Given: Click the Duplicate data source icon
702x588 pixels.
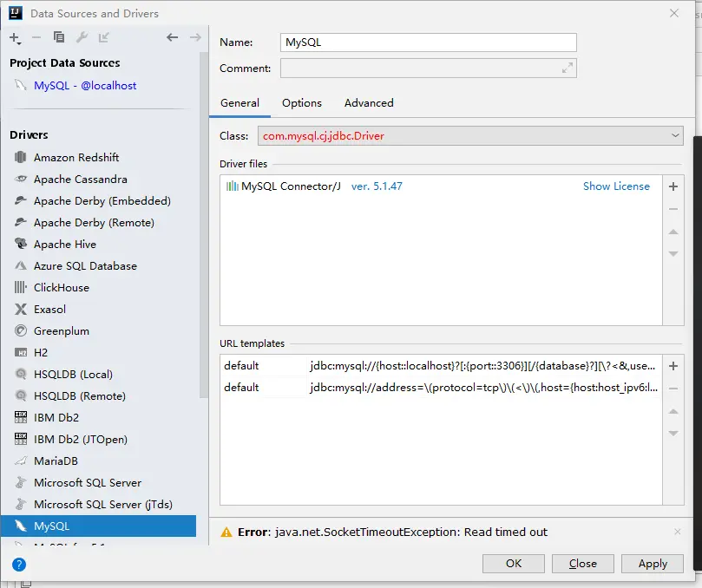Looking at the screenshot, I should [59, 37].
